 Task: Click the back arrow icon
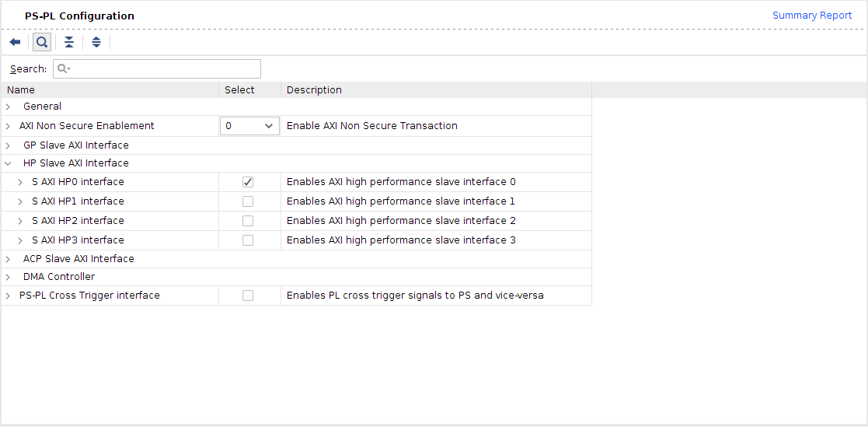click(x=15, y=42)
